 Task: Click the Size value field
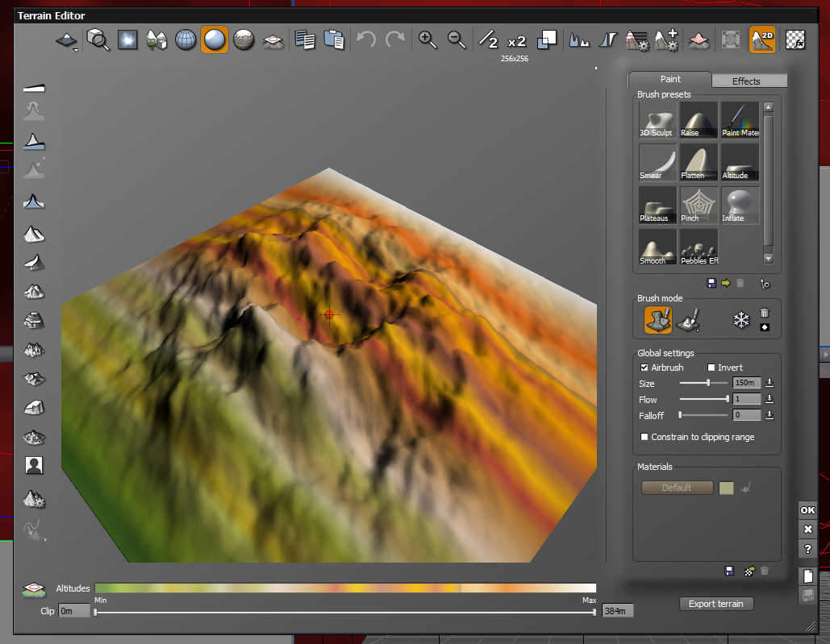(x=746, y=383)
